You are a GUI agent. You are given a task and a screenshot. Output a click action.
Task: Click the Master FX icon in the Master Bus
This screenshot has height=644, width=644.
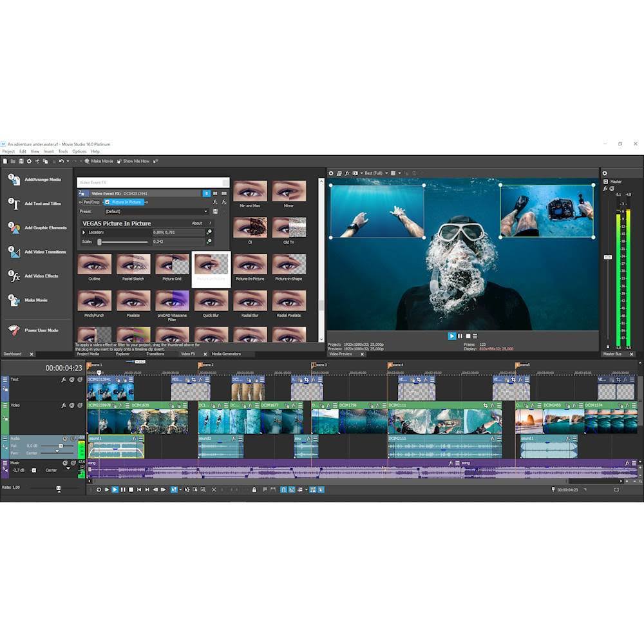pos(605,189)
